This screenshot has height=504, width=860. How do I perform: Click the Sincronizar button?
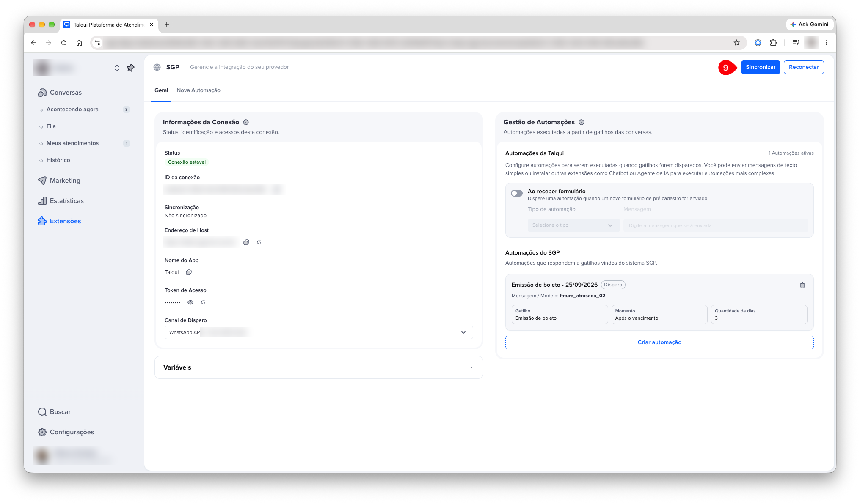coord(760,67)
